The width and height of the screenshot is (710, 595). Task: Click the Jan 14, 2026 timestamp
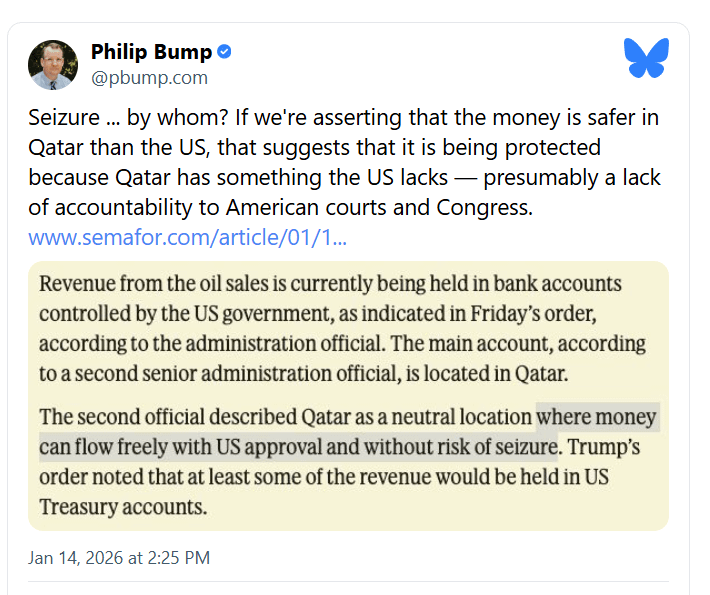point(119,558)
